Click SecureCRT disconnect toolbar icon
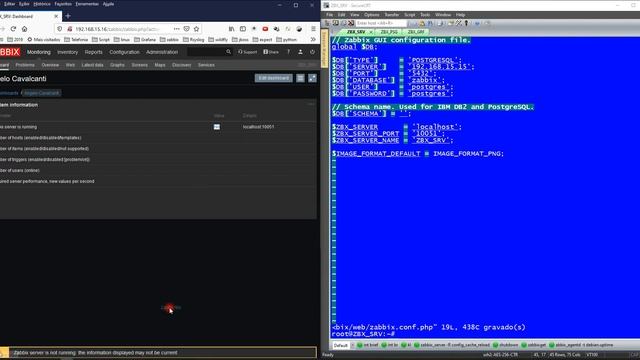Screen dimensions: 640x360 click(x=351, y=23)
